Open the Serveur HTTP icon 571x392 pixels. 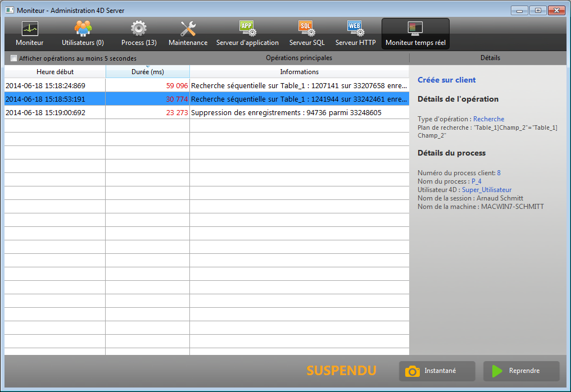355,29
